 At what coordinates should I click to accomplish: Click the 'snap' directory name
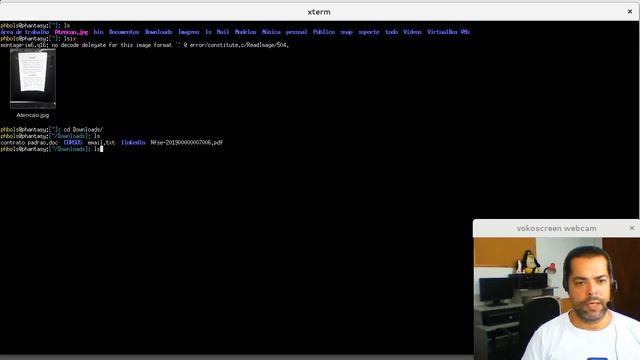click(x=347, y=32)
